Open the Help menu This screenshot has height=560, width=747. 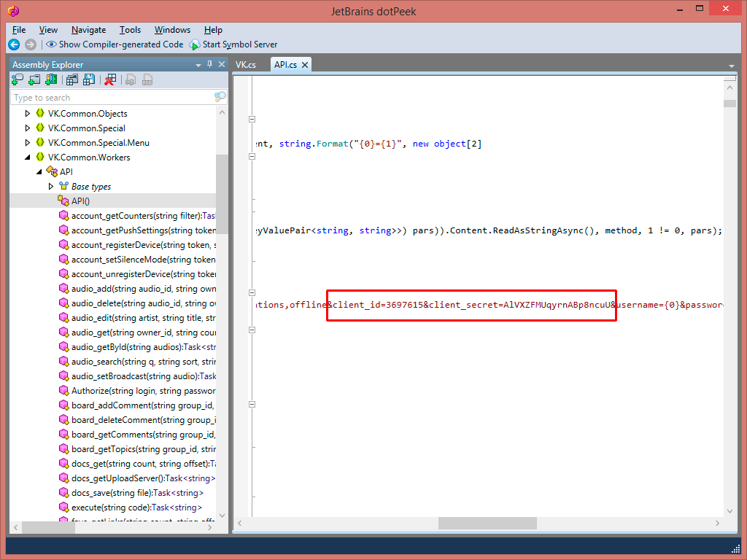click(x=213, y=29)
